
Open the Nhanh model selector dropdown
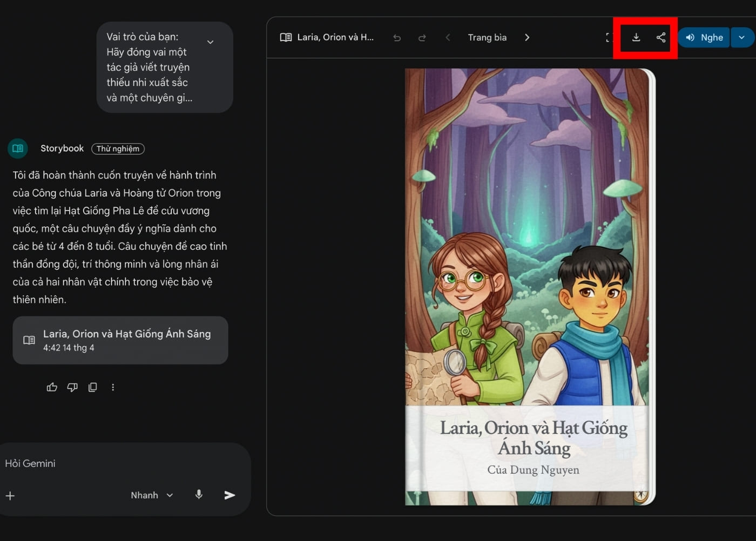click(152, 495)
